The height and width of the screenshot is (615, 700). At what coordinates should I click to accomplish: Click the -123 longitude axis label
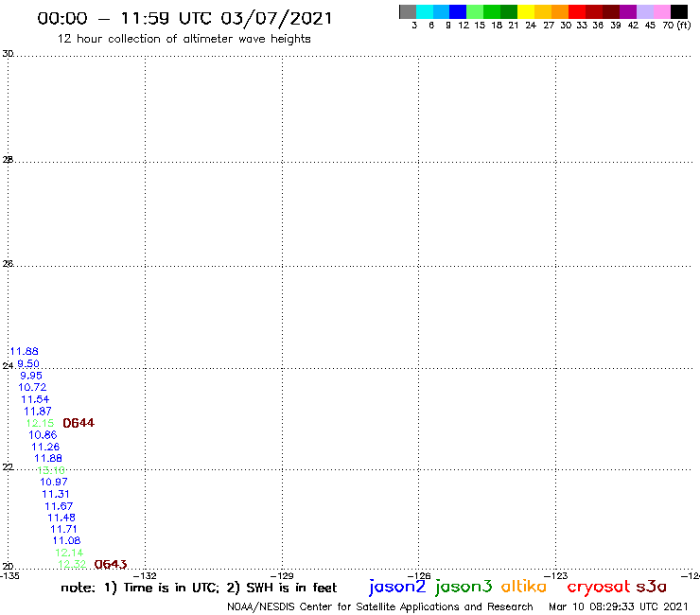click(x=556, y=576)
